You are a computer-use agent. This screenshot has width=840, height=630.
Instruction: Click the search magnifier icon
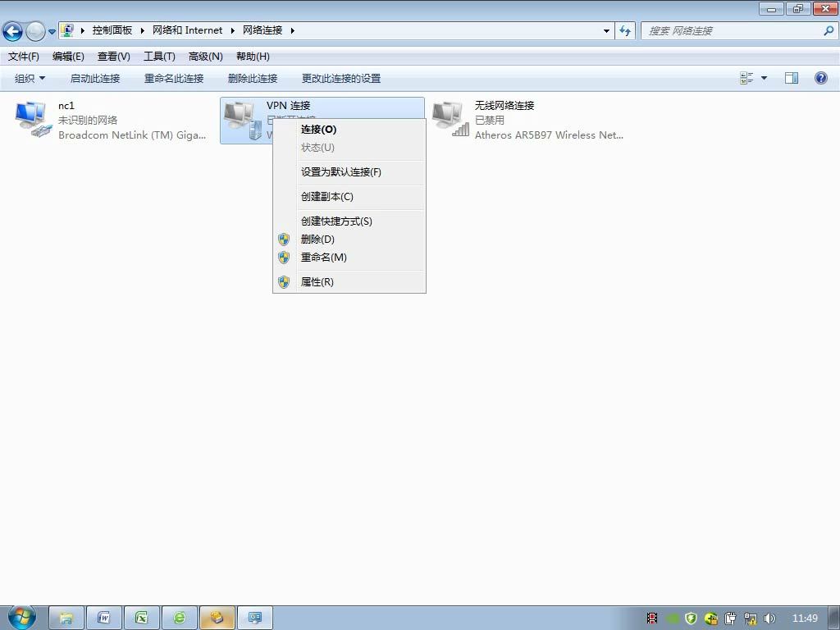pyautogui.click(x=829, y=31)
